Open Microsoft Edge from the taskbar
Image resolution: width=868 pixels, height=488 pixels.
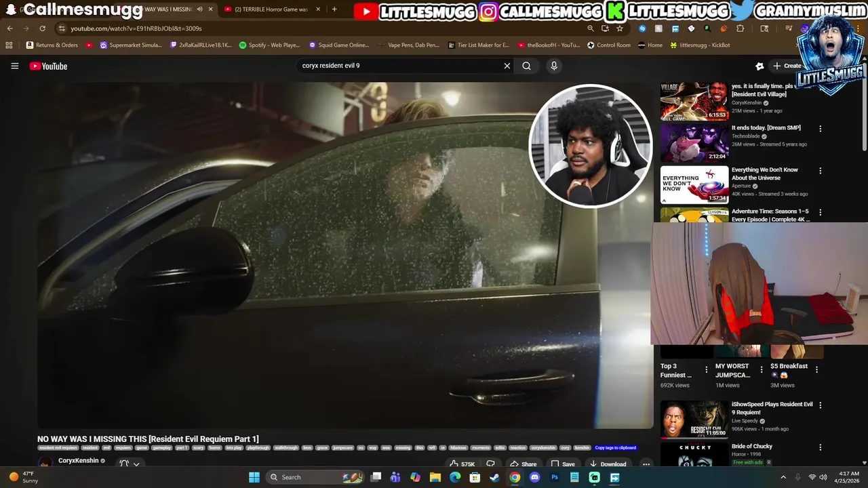pos(455,477)
